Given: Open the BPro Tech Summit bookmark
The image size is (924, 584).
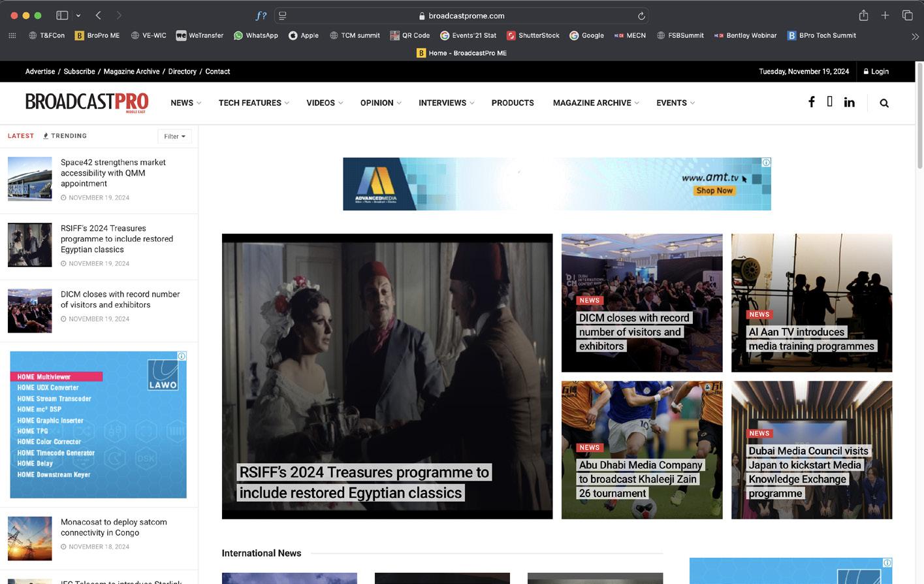Looking at the screenshot, I should tap(821, 35).
